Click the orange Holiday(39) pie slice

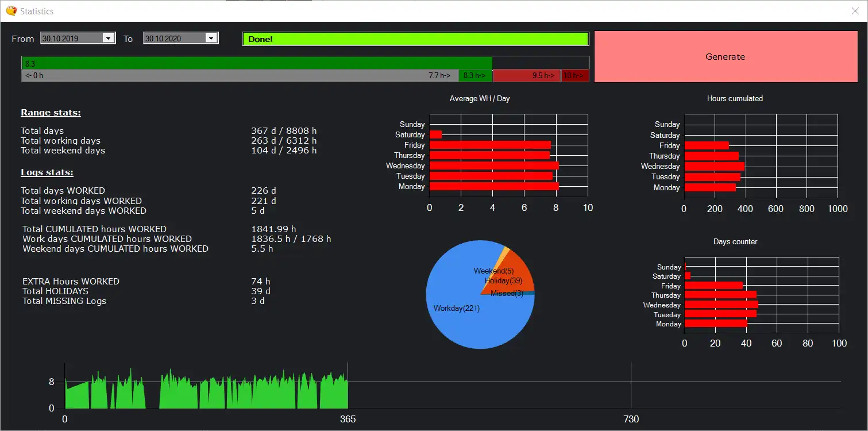coord(514,277)
